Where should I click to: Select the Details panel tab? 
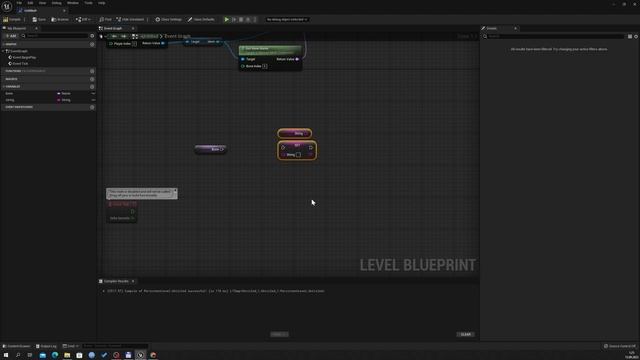491,28
